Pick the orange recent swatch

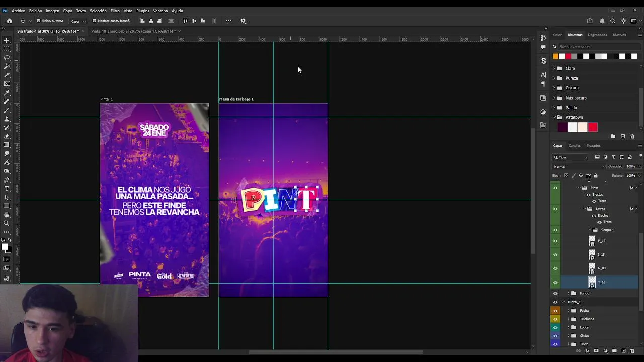[555, 56]
